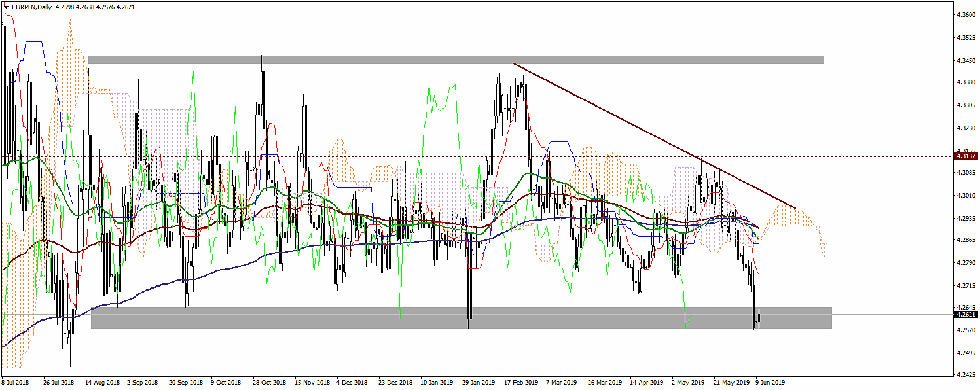Click the 4.3010 price axis label

pyautogui.click(x=966, y=195)
